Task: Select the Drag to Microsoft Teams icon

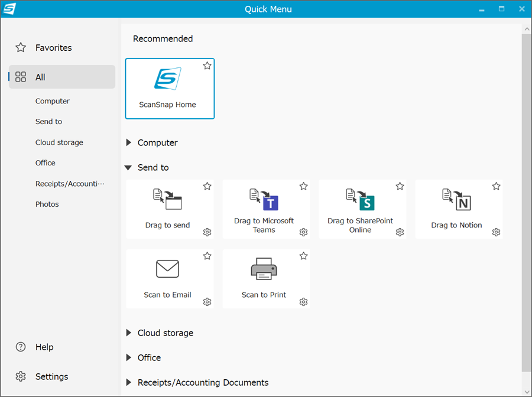Action: pyautogui.click(x=264, y=199)
